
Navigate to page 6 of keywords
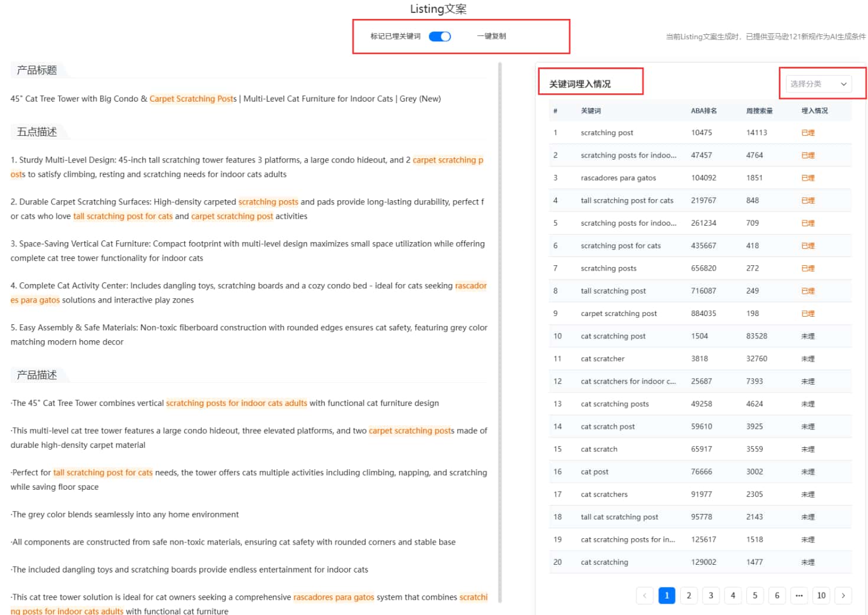tap(777, 596)
